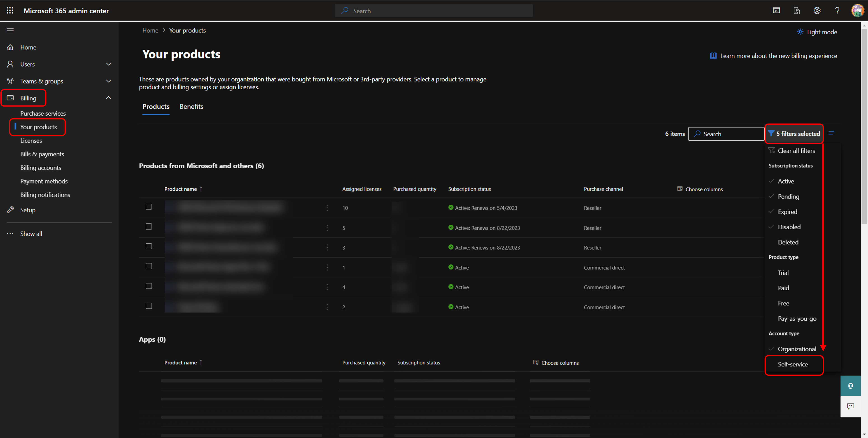Open the 5 filters selected dropdown

coord(794,134)
